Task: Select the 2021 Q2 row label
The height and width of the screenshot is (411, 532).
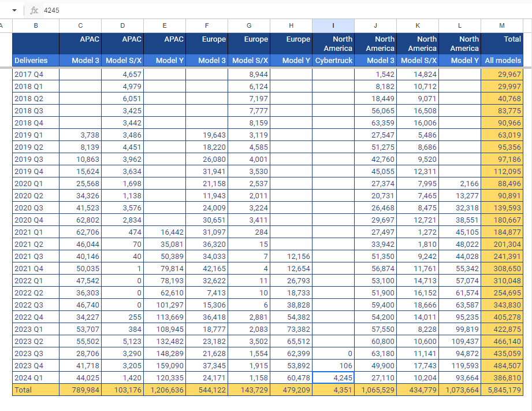Action: 36,244
